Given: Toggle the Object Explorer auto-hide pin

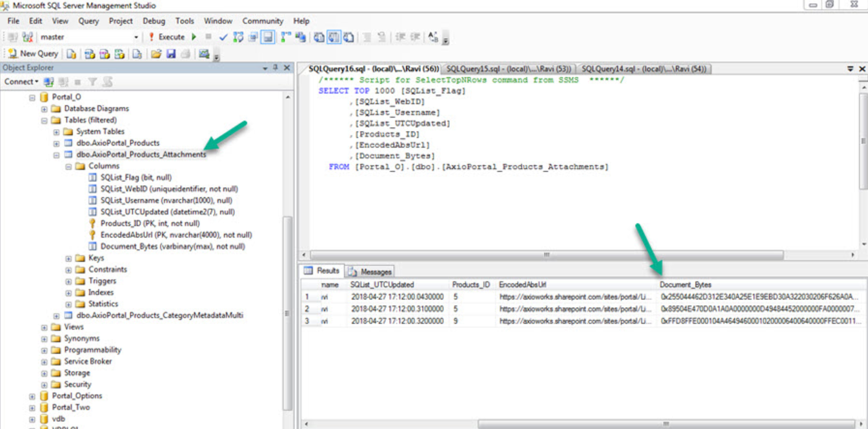Looking at the screenshot, I should [x=276, y=68].
